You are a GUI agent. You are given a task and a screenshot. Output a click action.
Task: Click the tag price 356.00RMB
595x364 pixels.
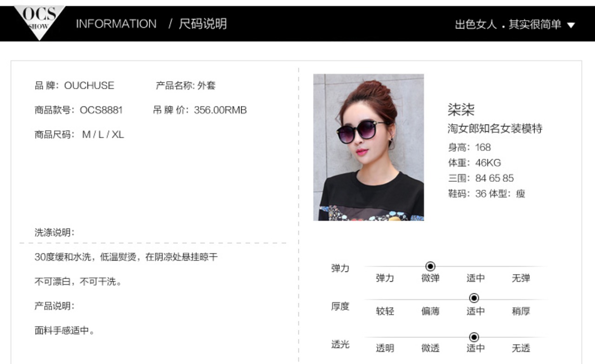pos(220,110)
